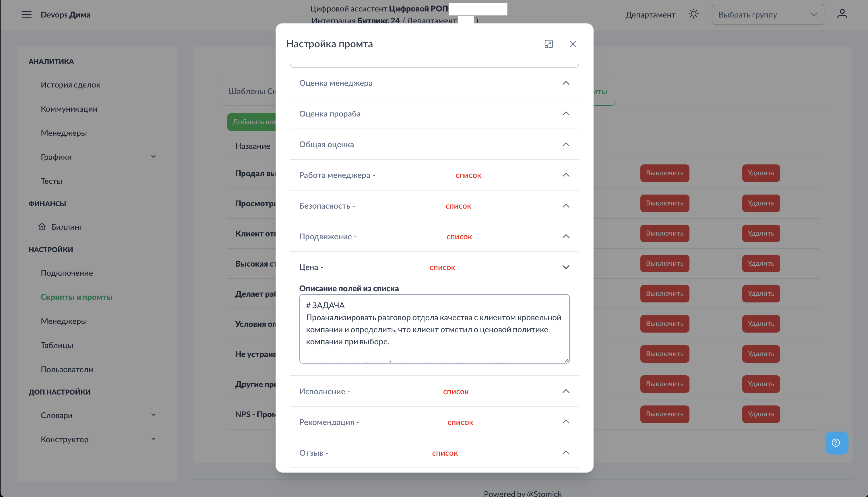This screenshot has width=868, height=497.
Task: Click Delete button in NPS row
Action: tap(760, 414)
